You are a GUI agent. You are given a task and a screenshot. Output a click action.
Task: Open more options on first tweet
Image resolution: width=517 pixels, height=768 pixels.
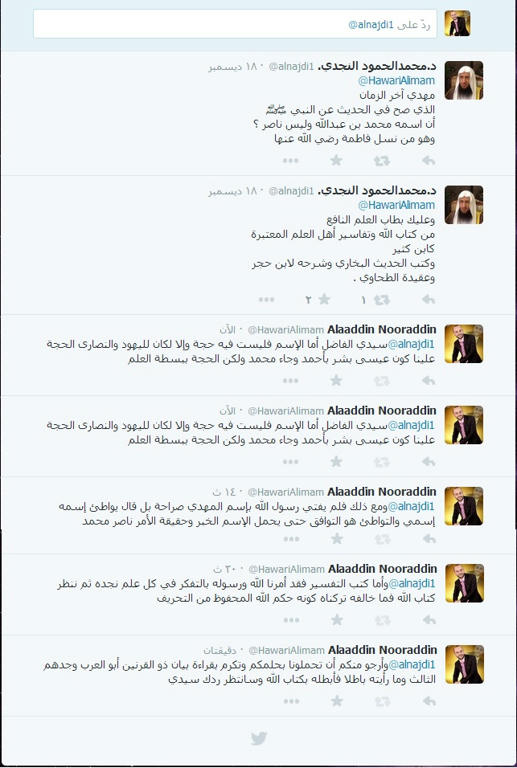(291, 161)
